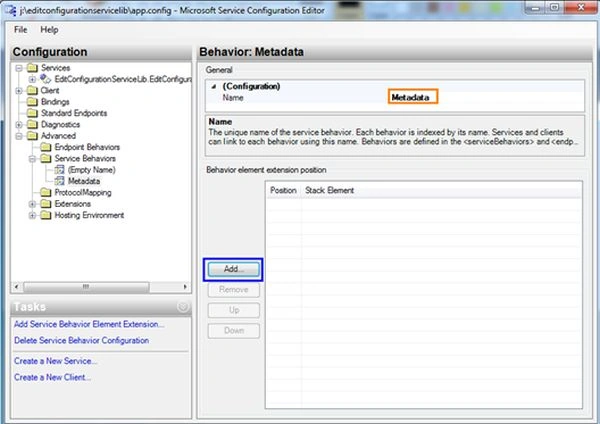Select the Diagnostics tree label
The width and height of the screenshot is (600, 424).
60,125
